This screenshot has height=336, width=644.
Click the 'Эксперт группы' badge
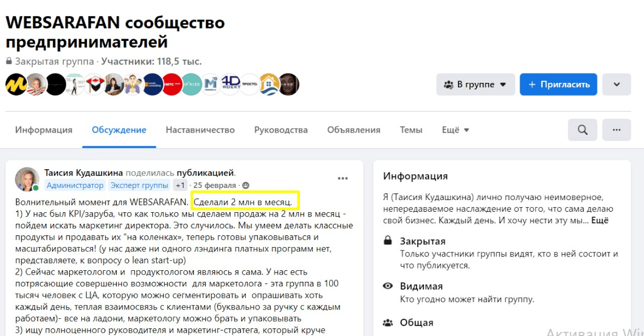click(x=139, y=185)
